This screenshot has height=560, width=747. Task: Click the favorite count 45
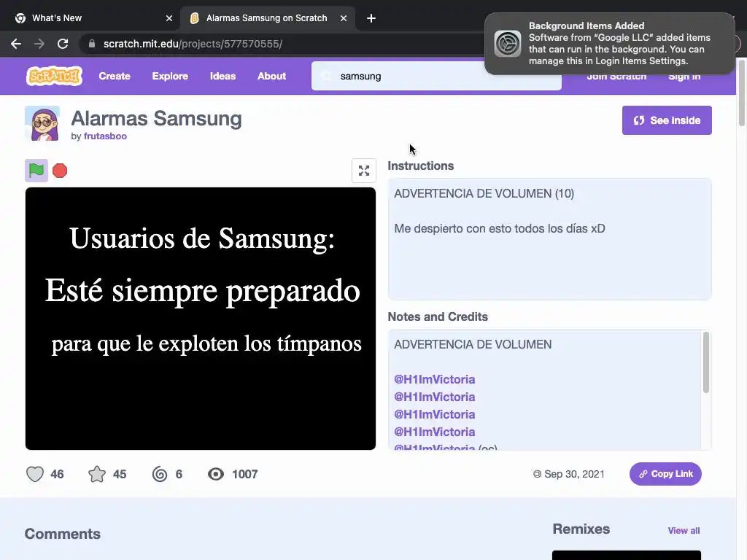[120, 474]
